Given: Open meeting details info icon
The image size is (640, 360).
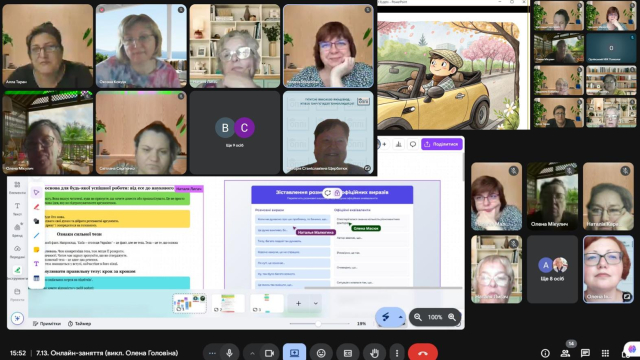Looking at the screenshot, I should pyautogui.click(x=545, y=353).
